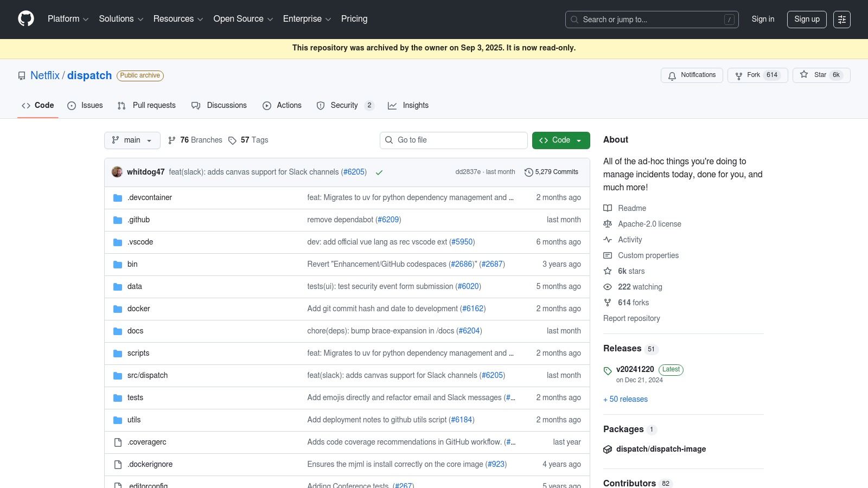Click the green checkmark commit status
868x488 pixels.
coord(379,172)
